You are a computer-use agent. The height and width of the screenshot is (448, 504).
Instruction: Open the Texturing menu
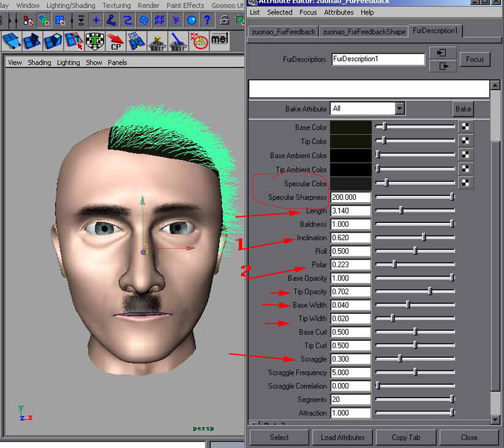[x=117, y=6]
